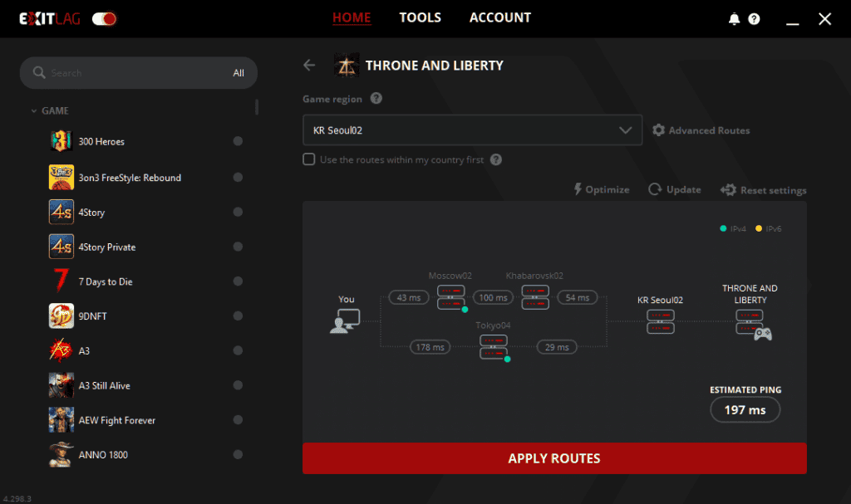Go to the ACCOUNT tab

point(499,18)
